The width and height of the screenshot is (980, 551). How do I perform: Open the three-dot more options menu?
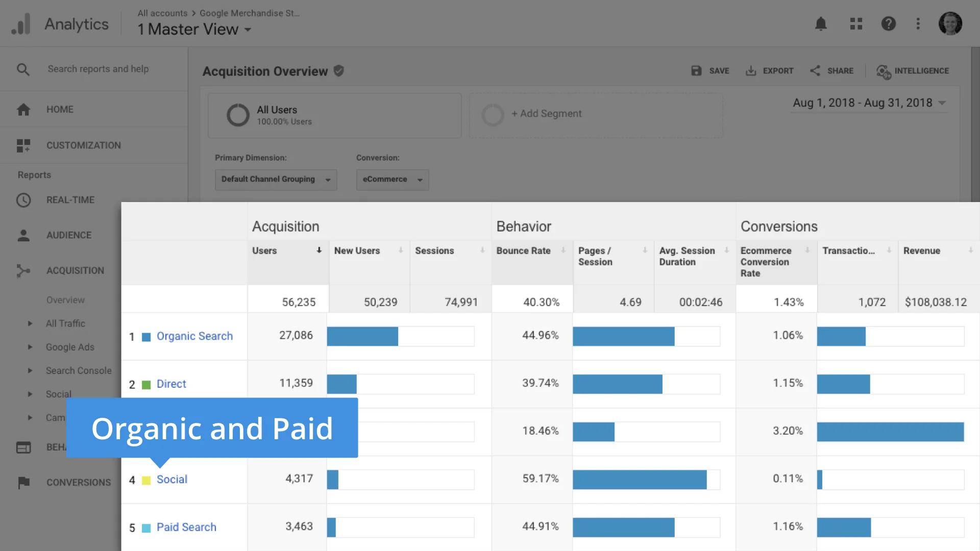[918, 24]
